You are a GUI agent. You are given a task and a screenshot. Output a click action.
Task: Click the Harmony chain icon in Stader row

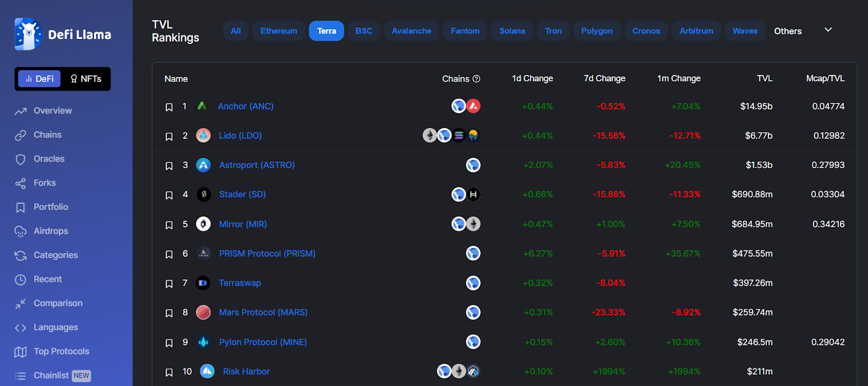474,194
